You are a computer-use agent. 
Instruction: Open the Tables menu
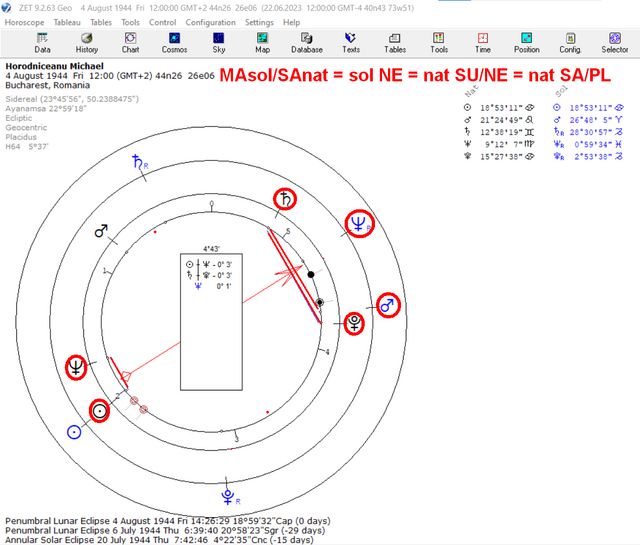(x=101, y=22)
